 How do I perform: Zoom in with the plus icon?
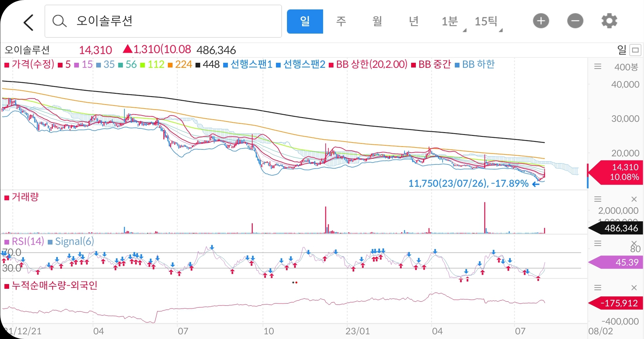coord(541,21)
